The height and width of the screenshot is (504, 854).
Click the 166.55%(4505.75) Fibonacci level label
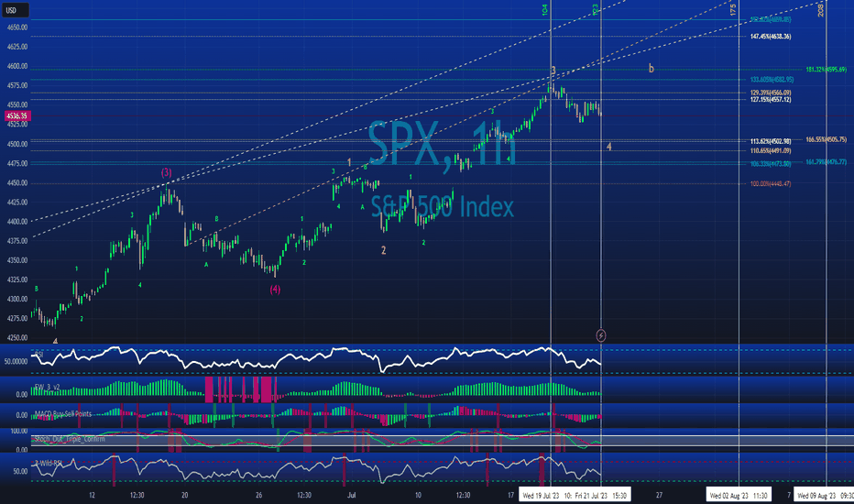(x=827, y=140)
